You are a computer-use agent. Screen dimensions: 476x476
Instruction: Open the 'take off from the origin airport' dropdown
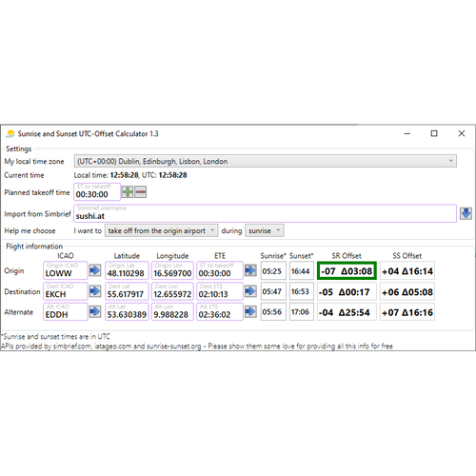(161, 230)
